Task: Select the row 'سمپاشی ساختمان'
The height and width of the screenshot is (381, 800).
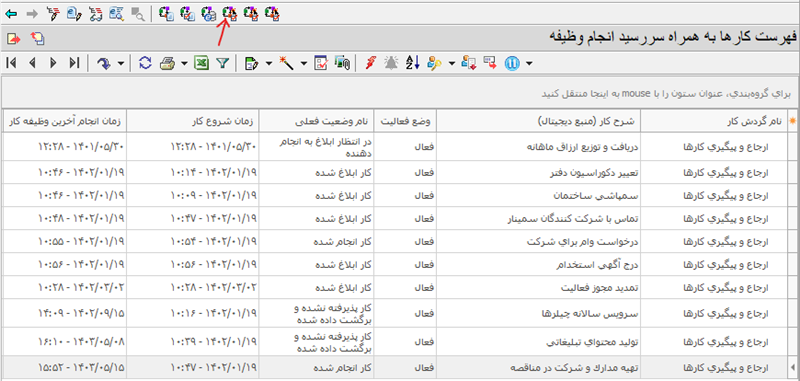Action: coord(399,196)
